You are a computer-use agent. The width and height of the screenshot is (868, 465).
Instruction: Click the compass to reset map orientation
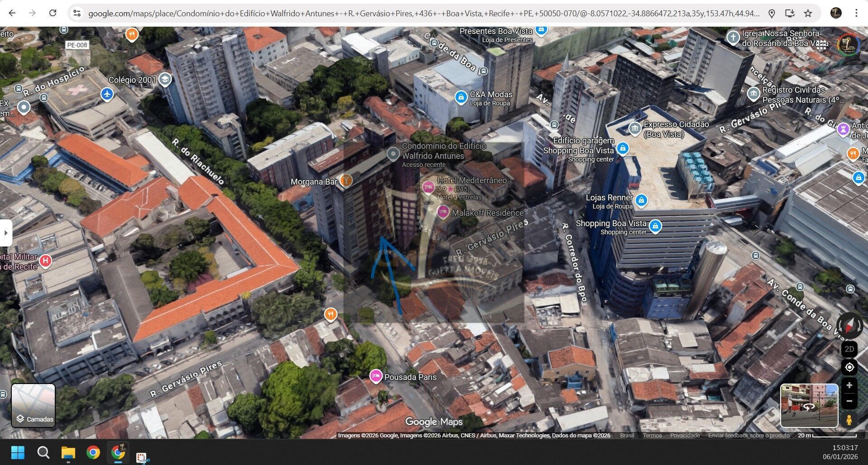point(849,325)
